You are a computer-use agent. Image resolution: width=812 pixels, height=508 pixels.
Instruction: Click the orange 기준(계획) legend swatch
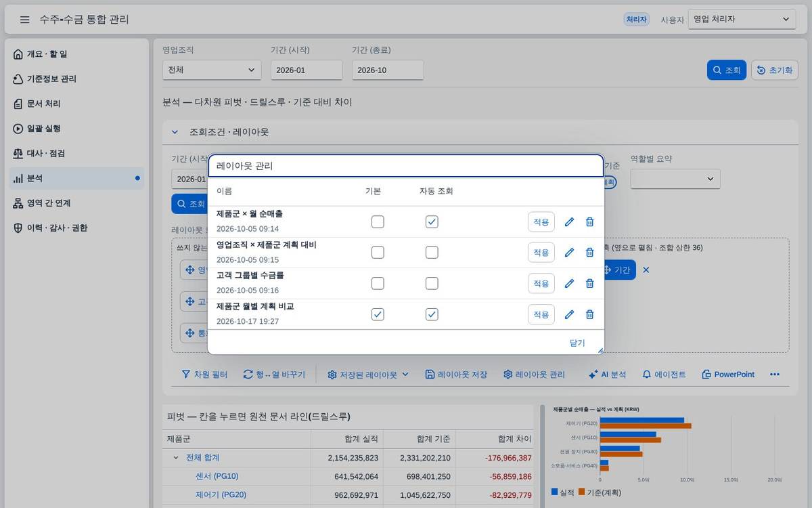pyautogui.click(x=582, y=492)
